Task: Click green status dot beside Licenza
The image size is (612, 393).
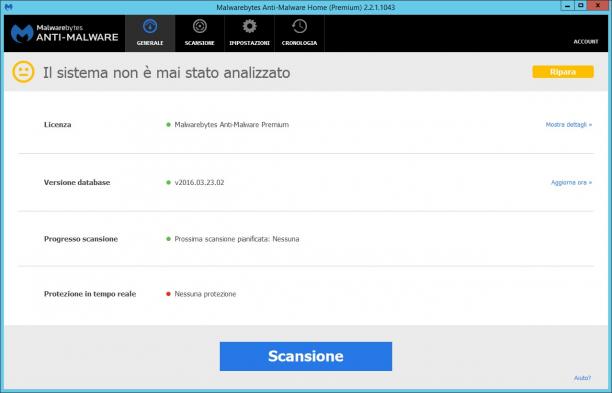Action: pos(169,125)
